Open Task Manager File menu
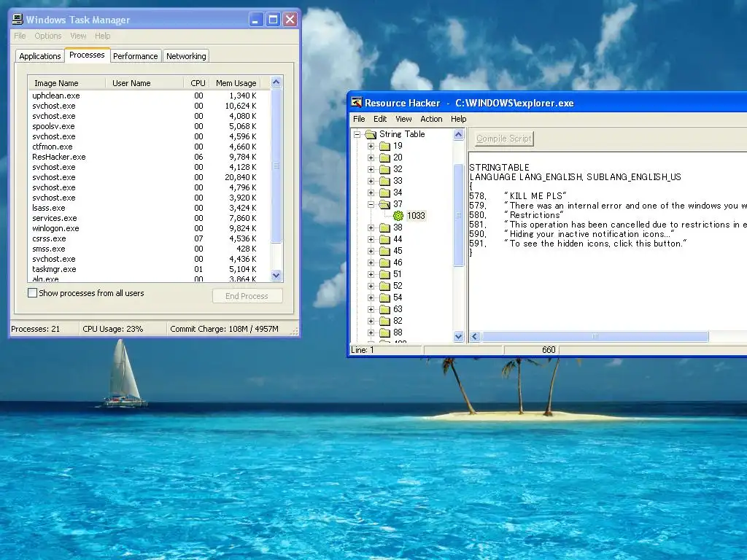The width and height of the screenshot is (747, 560). pos(20,36)
